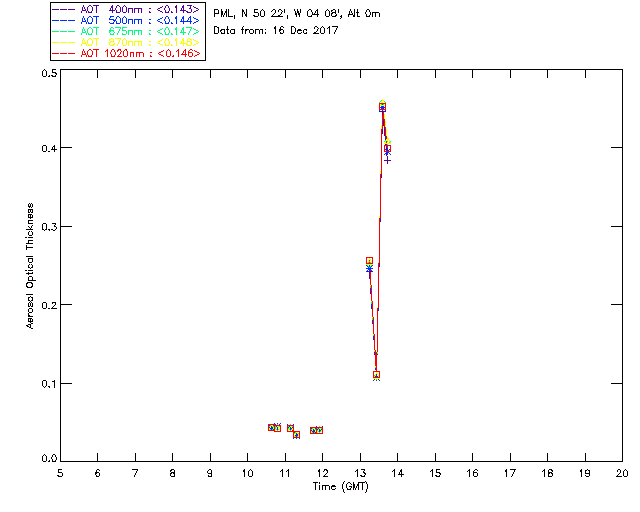This screenshot has width=640, height=512.
Task: Click the lowest data marker after hour 11
Action: (297, 435)
